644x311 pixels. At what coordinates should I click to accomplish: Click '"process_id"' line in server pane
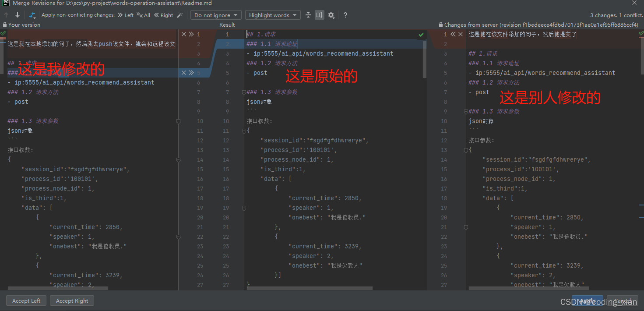521,169
